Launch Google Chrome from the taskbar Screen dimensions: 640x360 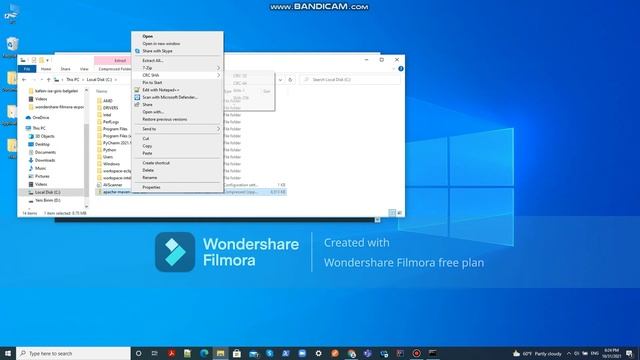(x=351, y=353)
